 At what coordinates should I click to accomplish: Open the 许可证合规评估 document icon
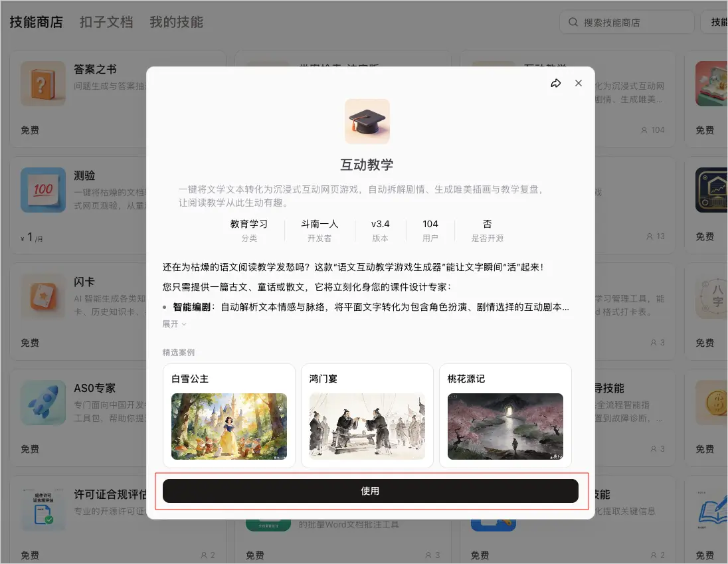click(x=43, y=509)
